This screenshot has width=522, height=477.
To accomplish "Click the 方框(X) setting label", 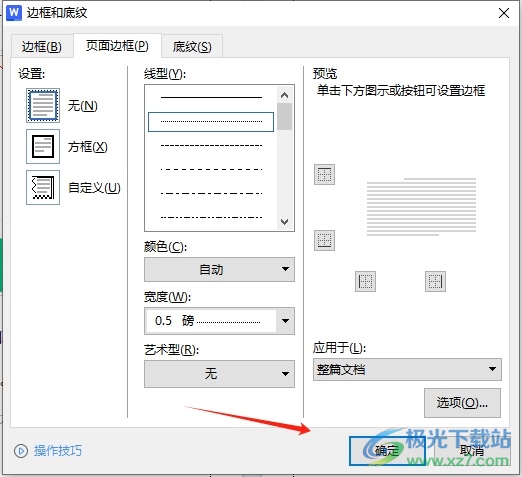I will [x=88, y=147].
